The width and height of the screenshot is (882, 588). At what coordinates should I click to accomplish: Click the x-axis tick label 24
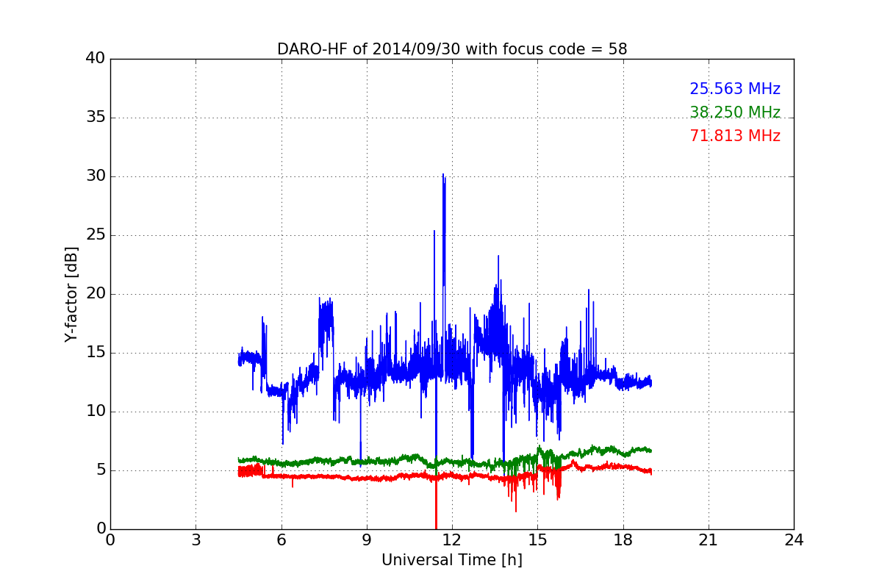coord(794,540)
